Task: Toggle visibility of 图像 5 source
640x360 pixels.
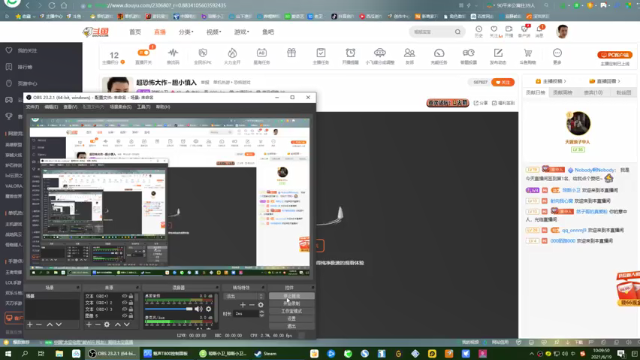Action: [x=124, y=316]
